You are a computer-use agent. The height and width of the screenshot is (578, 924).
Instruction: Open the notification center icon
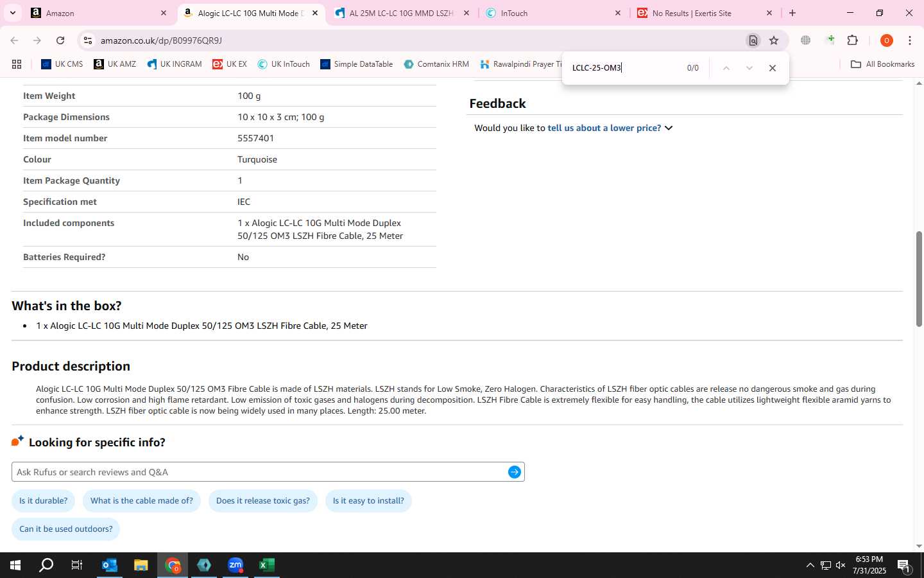[904, 565]
